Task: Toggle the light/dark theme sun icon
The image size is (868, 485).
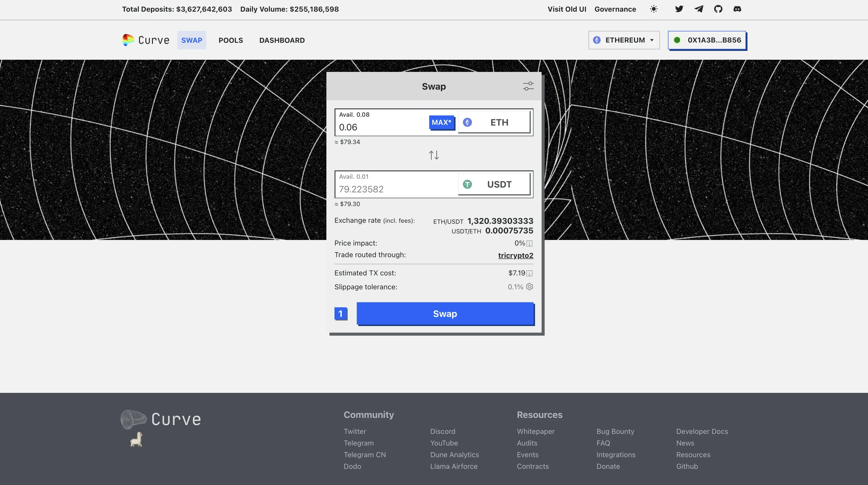Action: (653, 9)
